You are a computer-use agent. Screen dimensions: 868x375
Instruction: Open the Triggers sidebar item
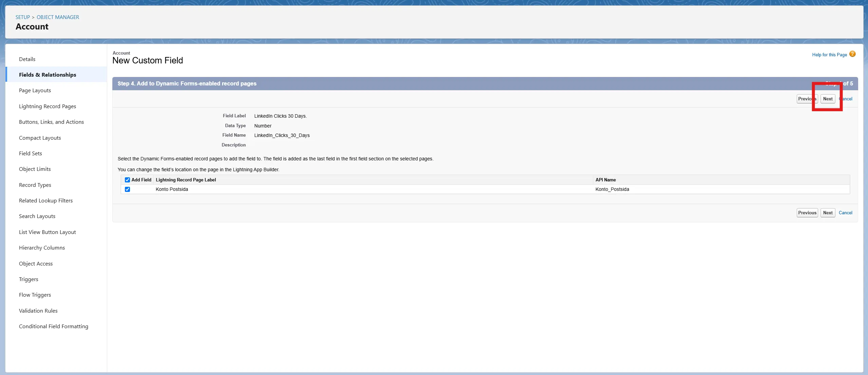coord(29,279)
